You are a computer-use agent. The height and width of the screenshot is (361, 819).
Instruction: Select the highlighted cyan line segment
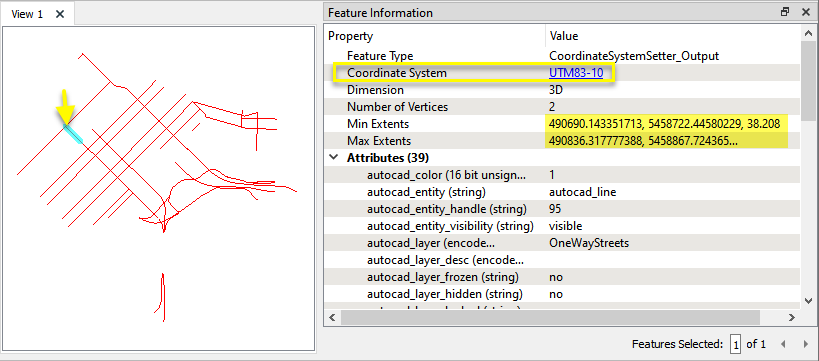tap(74, 133)
